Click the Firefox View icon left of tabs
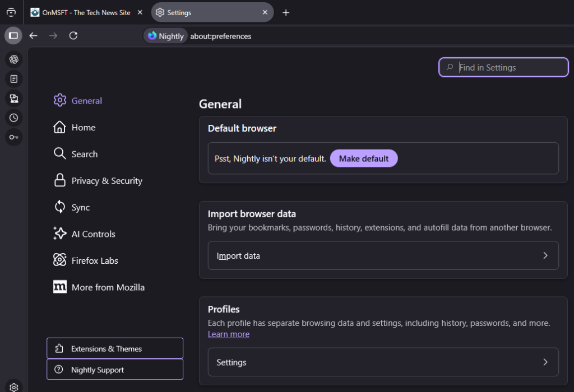The height and width of the screenshot is (392, 574). [x=11, y=12]
